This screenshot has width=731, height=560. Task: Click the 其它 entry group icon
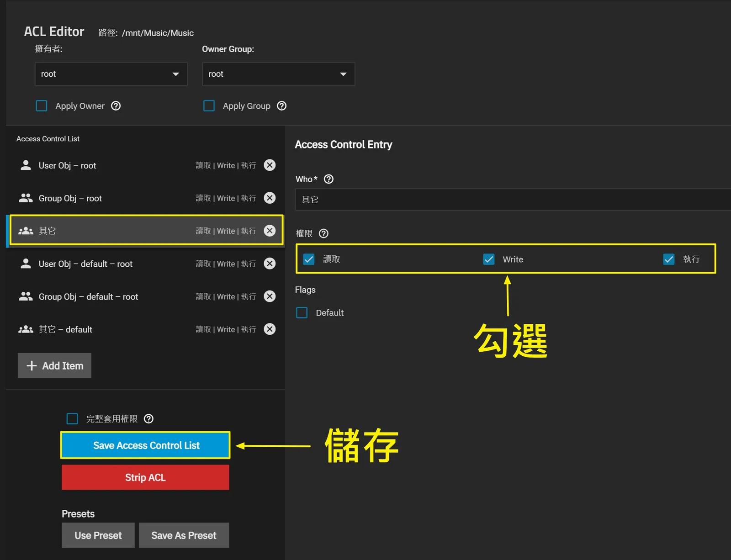[x=26, y=231]
